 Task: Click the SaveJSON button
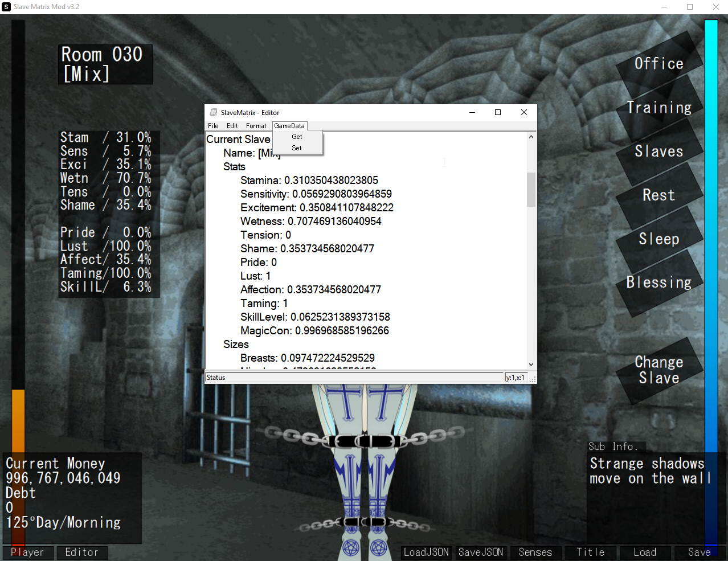pyautogui.click(x=481, y=552)
